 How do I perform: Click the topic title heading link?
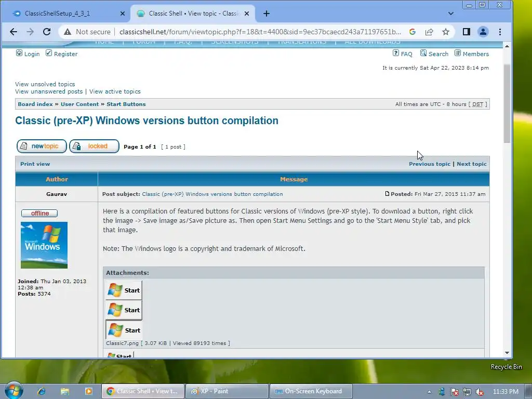pos(147,121)
